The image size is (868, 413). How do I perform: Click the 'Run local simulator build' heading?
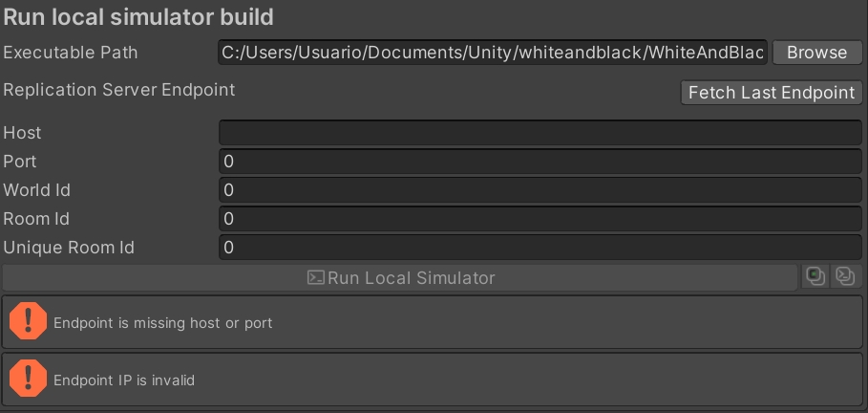139,16
